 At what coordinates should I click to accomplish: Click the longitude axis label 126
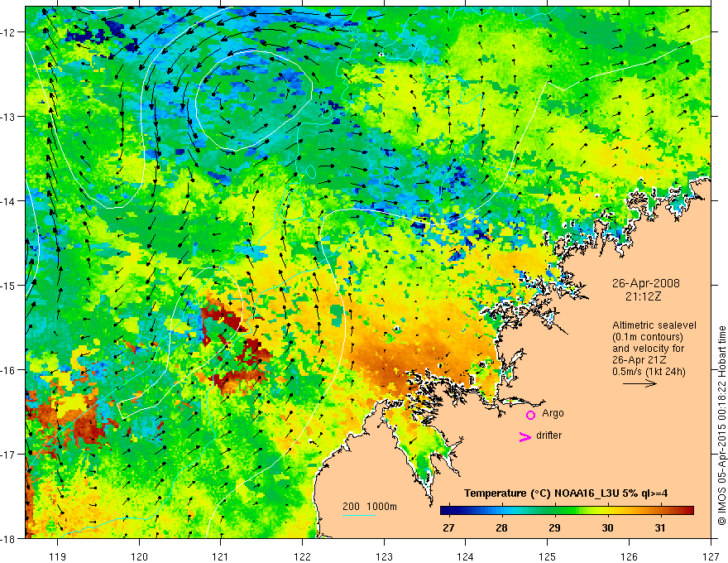(x=629, y=556)
